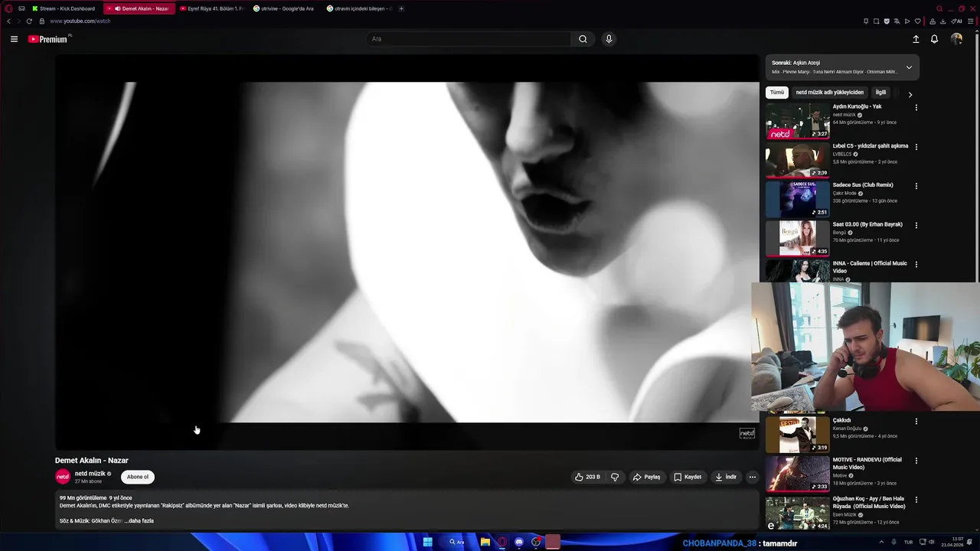The image size is (980, 551).
Task: Go back with the browser back arrow
Action: (8, 21)
